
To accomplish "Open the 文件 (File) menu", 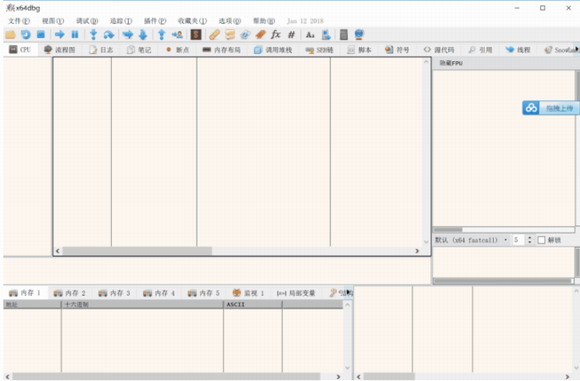I will pyautogui.click(x=19, y=21).
